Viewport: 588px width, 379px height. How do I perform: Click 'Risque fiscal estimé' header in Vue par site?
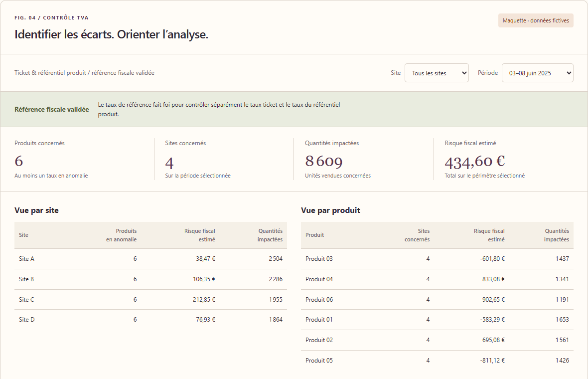200,235
